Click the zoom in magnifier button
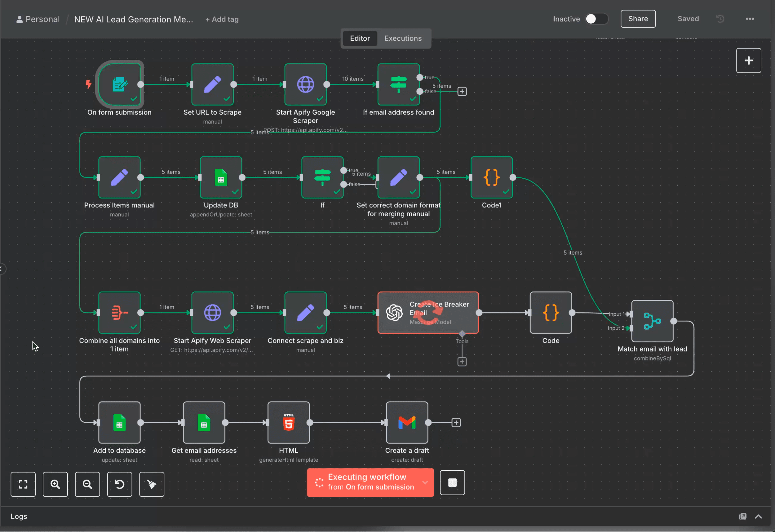The height and width of the screenshot is (532, 775). tap(55, 484)
